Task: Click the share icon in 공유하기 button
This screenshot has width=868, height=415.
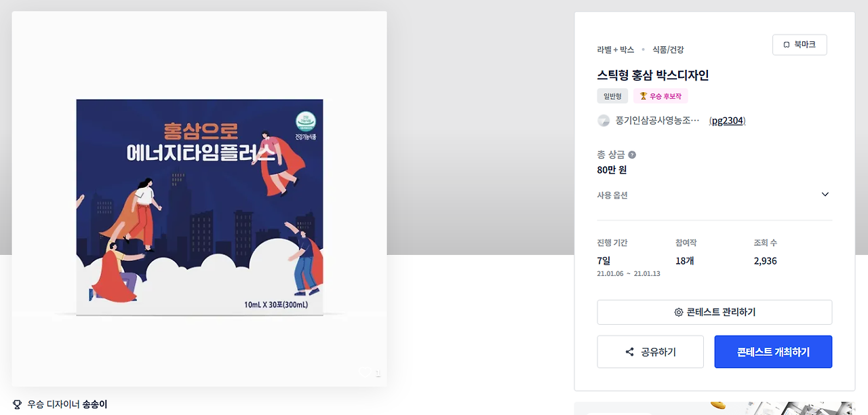Action: pos(629,352)
